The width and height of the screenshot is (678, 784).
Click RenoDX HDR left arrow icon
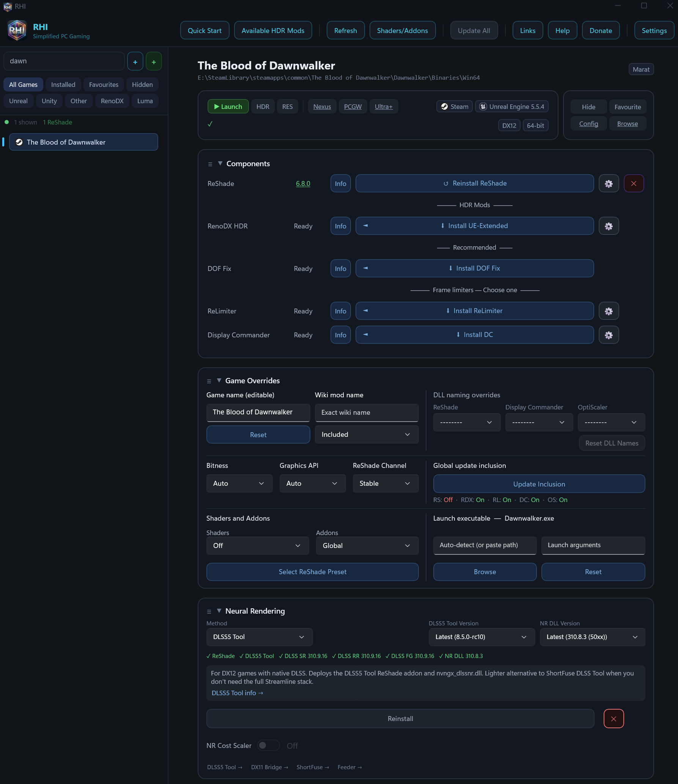[365, 226]
